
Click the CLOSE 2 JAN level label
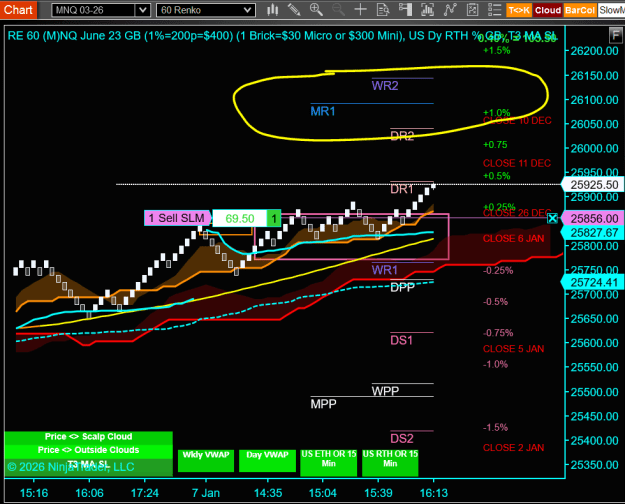tap(513, 447)
